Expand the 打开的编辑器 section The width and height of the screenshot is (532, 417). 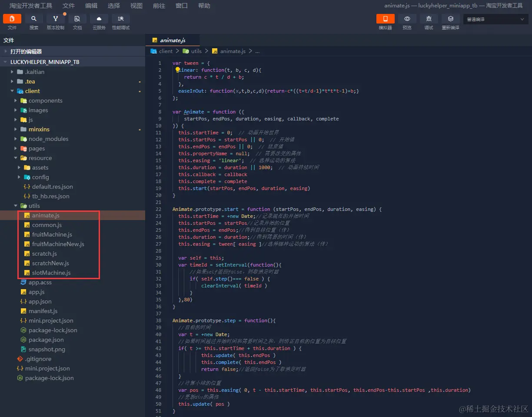coord(72,51)
